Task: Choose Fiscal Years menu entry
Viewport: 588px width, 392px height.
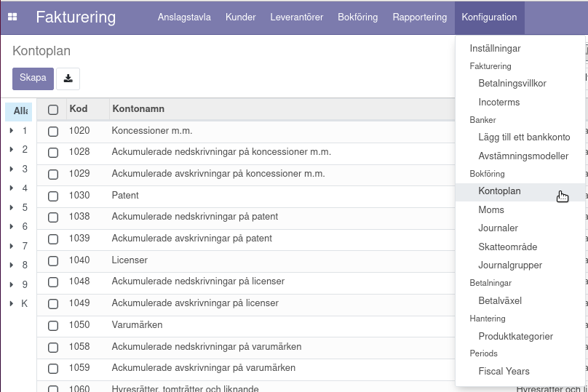Action: click(x=504, y=372)
